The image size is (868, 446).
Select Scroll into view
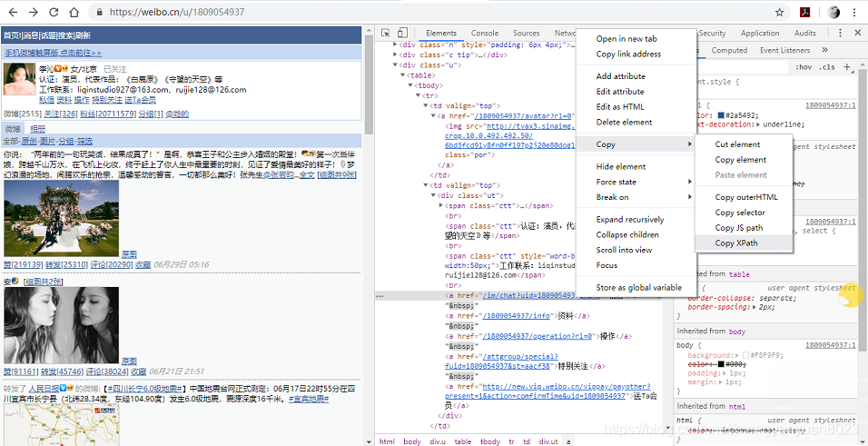636,250
